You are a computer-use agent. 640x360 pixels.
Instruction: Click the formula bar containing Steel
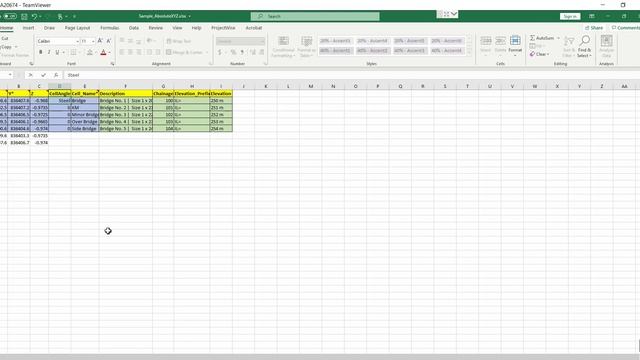[351, 75]
